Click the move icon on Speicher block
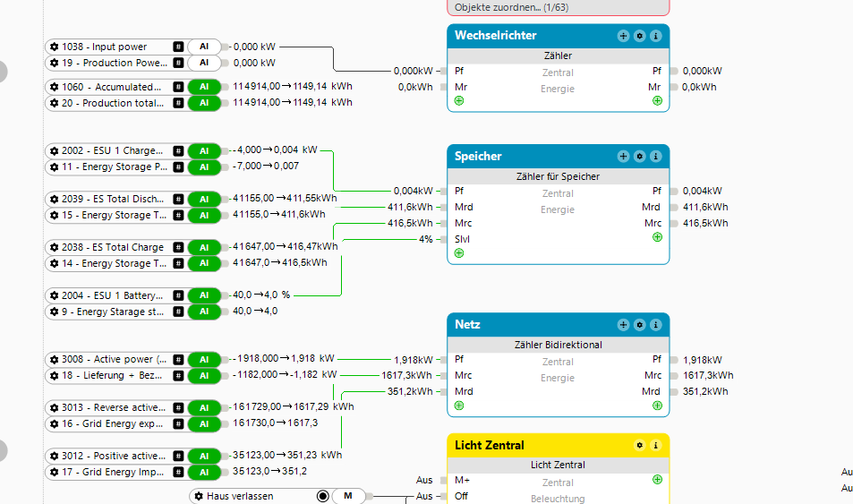Image resolution: width=853 pixels, height=504 pixels. (624, 156)
